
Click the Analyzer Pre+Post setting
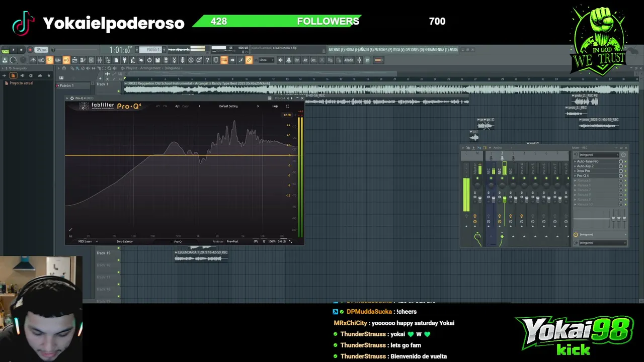tap(225, 241)
